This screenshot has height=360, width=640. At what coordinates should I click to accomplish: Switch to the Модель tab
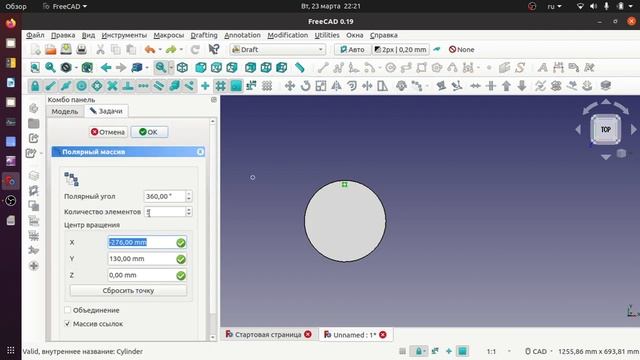(x=65, y=111)
